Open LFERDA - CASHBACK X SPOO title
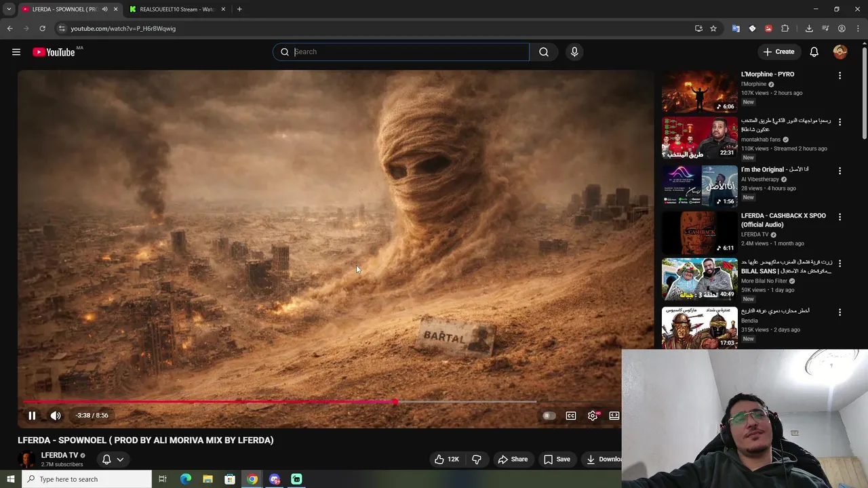Screen dimensions: 868x488 [783, 220]
